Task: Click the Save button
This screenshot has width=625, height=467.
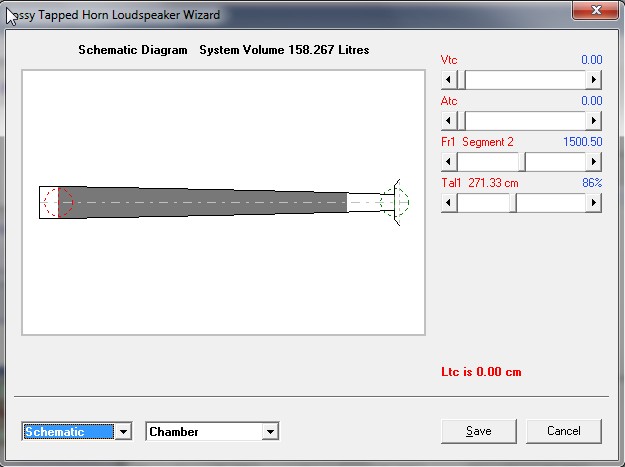Action: coord(479,431)
